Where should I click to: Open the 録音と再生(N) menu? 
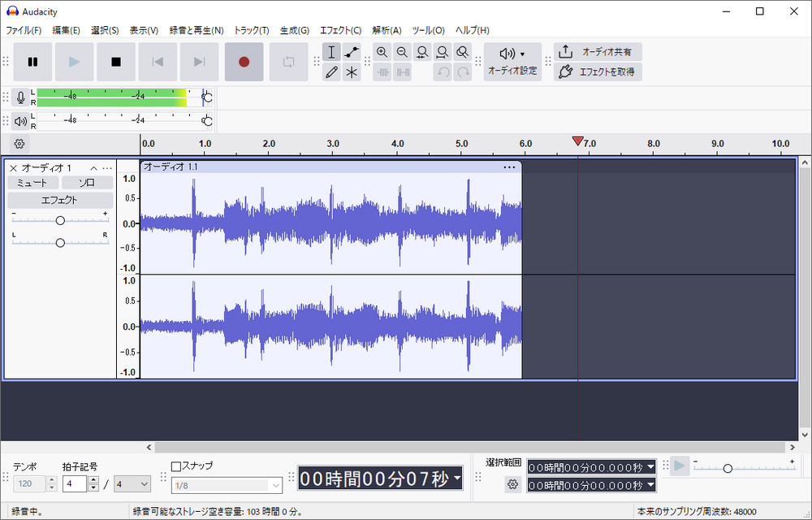click(x=197, y=30)
